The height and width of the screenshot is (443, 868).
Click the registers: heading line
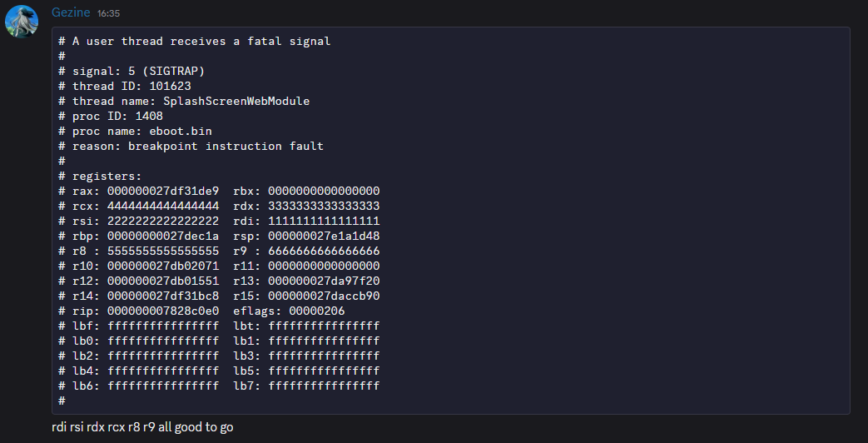100,176
